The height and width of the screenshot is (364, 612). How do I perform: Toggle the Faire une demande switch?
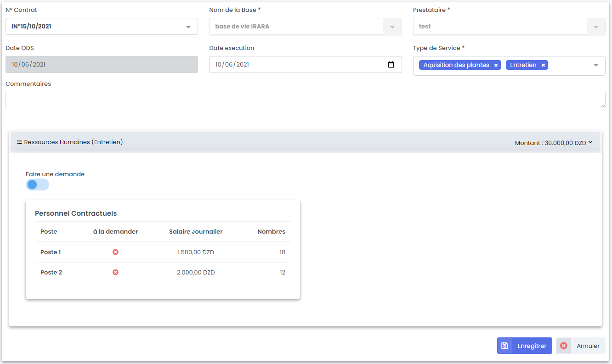coord(37,185)
